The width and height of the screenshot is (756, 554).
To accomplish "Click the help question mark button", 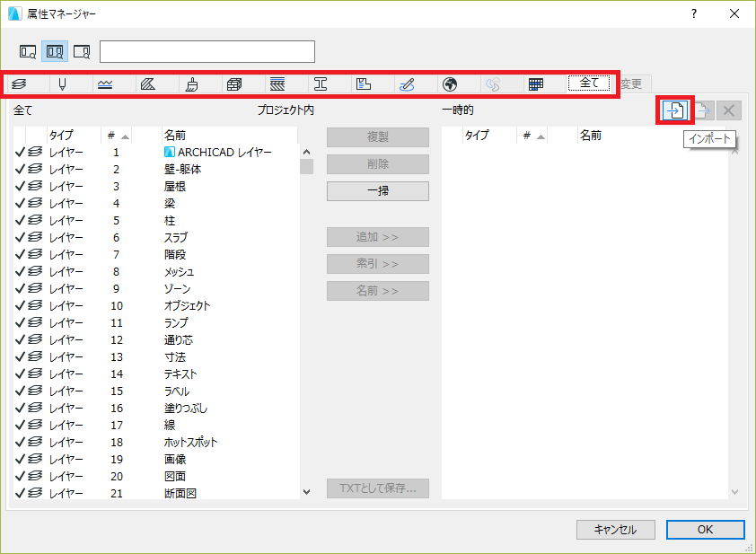I will point(694,13).
